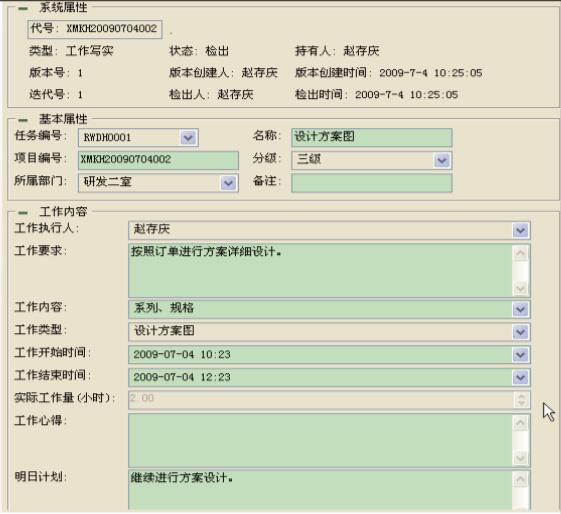
Task: Click the 项目编号 input field
Action: (158, 160)
